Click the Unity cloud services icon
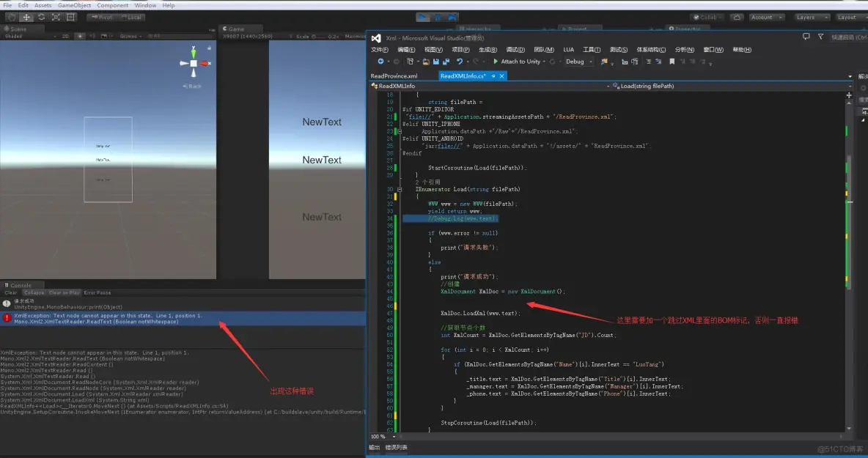Image resolution: width=868 pixels, height=458 pixels. click(x=736, y=17)
